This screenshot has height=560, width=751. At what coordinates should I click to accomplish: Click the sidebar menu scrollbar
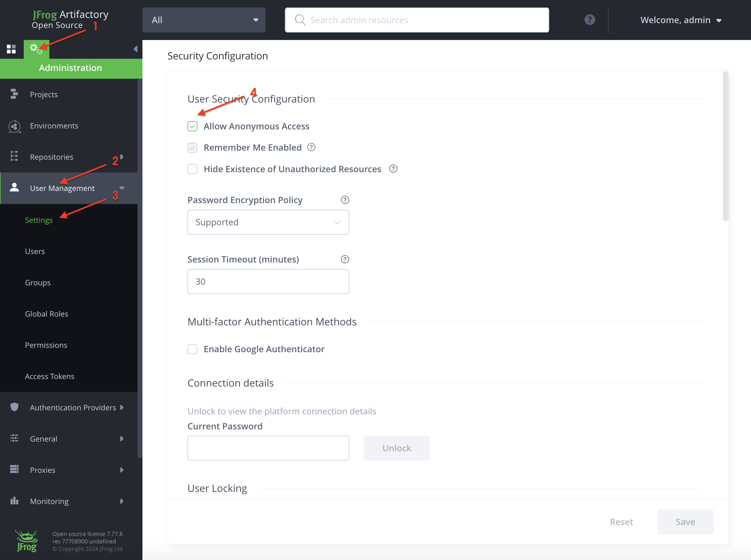click(x=140, y=268)
